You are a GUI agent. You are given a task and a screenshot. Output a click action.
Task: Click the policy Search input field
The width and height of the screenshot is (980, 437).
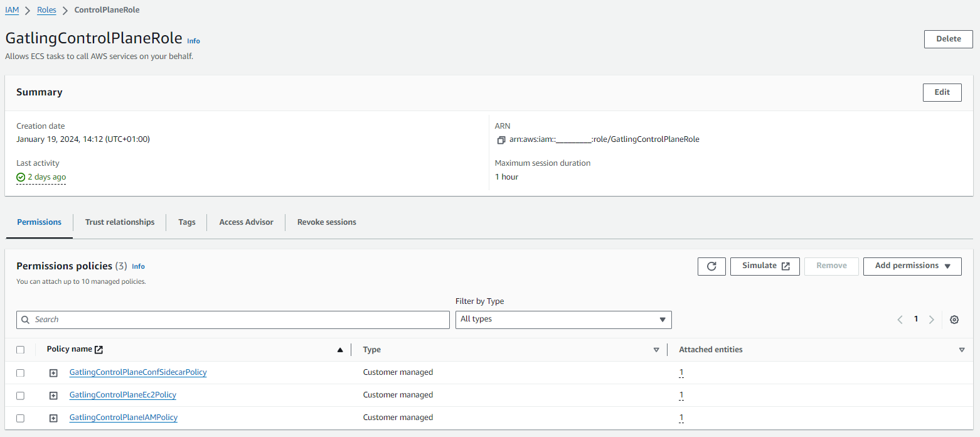(233, 320)
